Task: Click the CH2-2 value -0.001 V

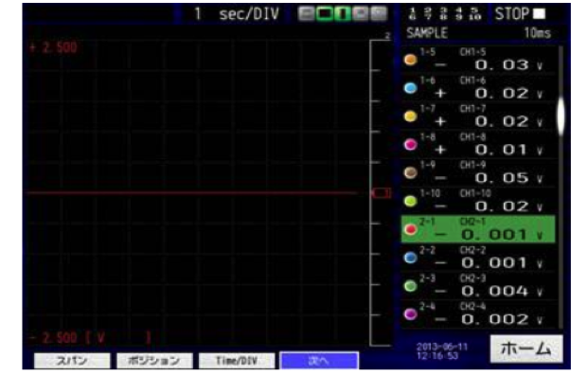Action: (488, 262)
